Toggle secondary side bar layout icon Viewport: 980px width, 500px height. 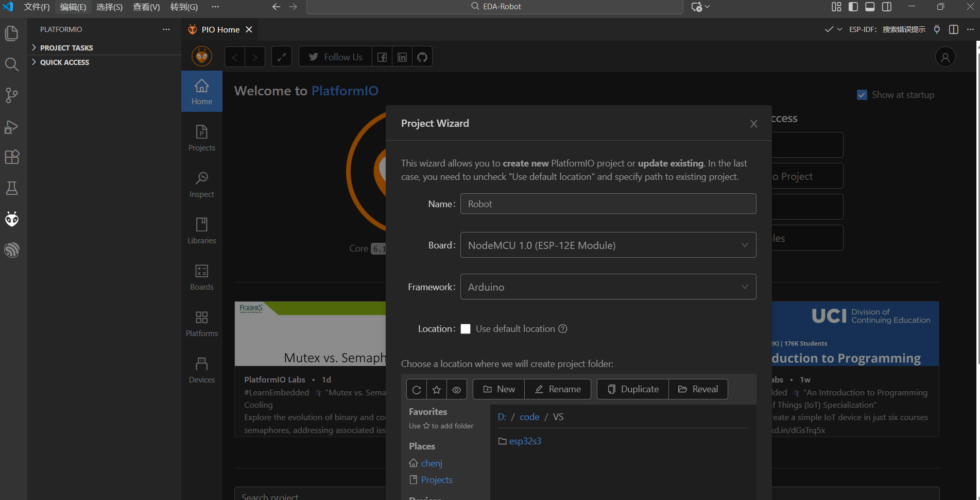[887, 7]
